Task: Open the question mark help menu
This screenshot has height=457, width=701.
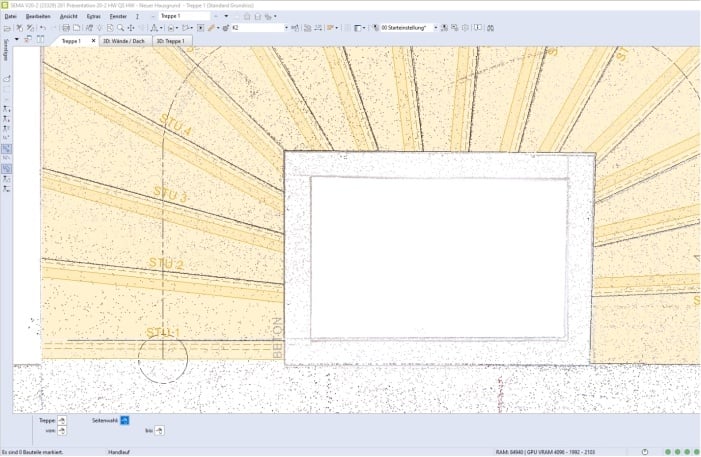Action: [137, 16]
